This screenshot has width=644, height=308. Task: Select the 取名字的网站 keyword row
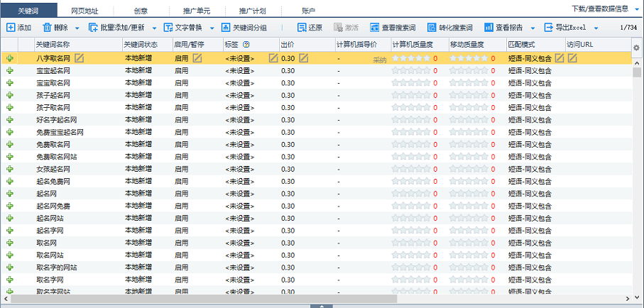click(316, 268)
